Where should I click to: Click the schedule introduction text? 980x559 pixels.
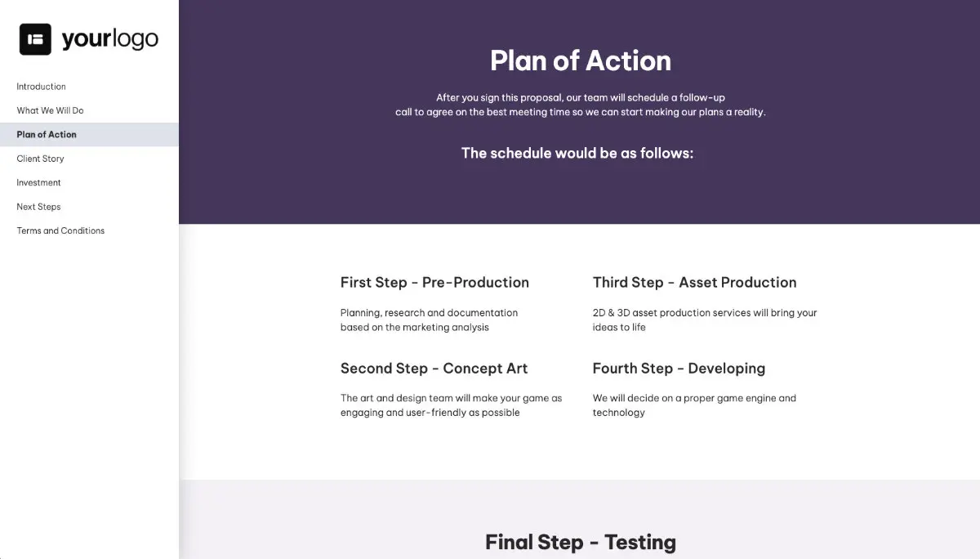coord(577,153)
